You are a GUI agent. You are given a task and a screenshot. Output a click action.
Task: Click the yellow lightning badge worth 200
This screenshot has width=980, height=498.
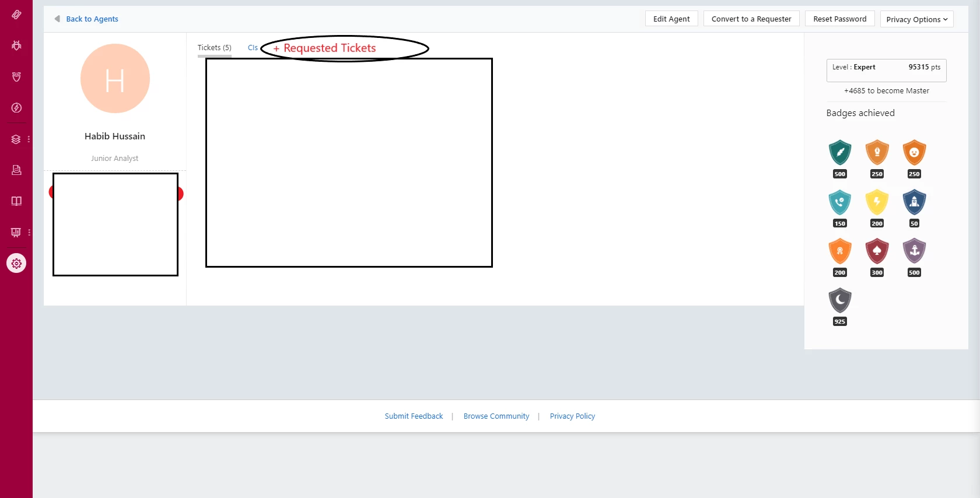point(877,202)
